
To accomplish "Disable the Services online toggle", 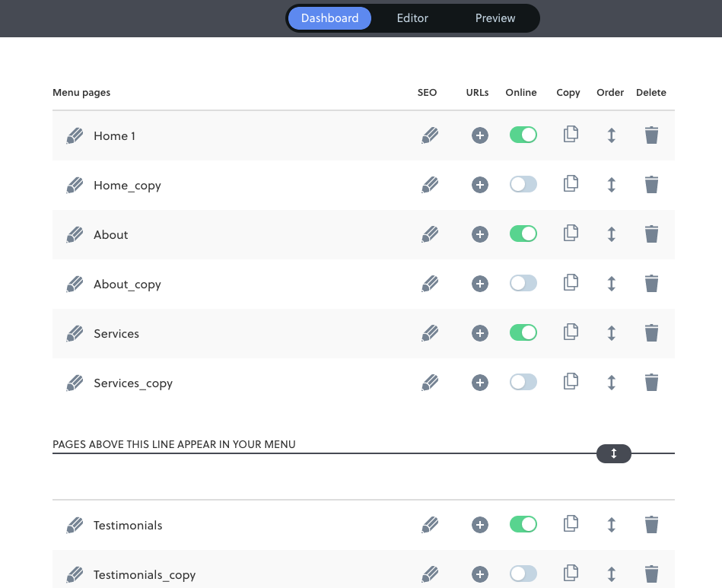I will point(523,332).
